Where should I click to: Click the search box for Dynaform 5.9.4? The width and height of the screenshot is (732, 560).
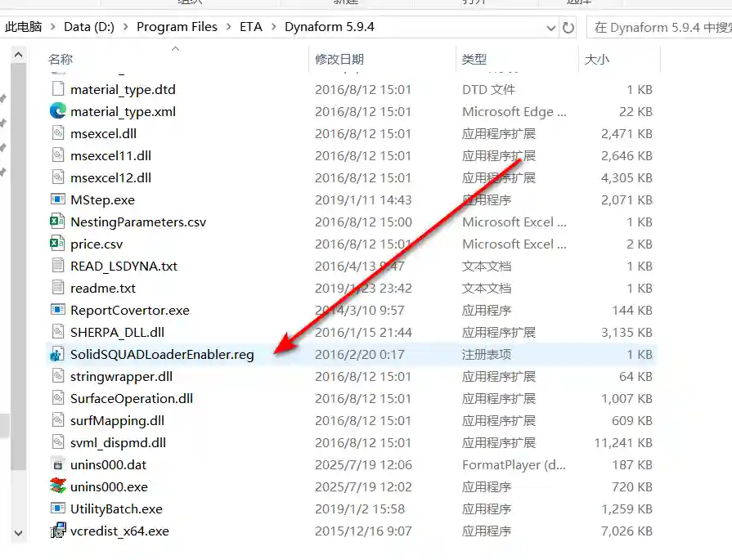click(658, 27)
